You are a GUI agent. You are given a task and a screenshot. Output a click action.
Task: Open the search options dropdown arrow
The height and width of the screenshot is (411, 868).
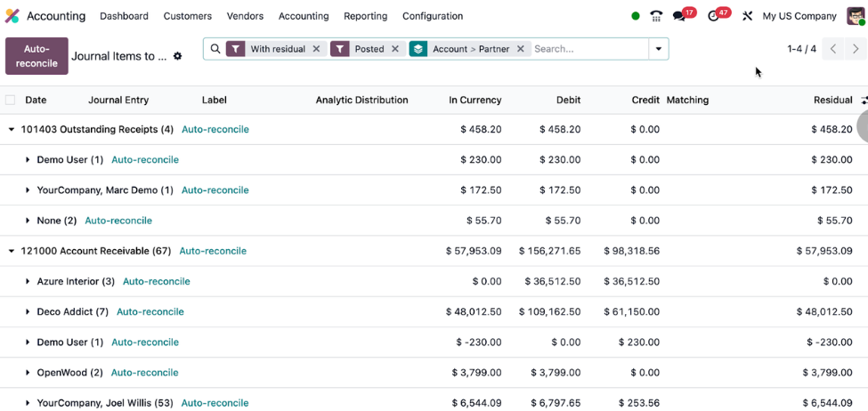coord(659,49)
